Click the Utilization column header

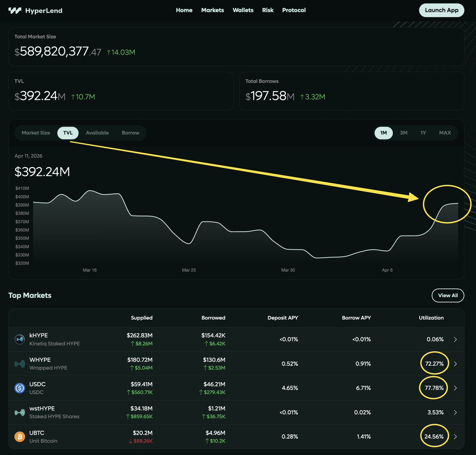coord(431,318)
